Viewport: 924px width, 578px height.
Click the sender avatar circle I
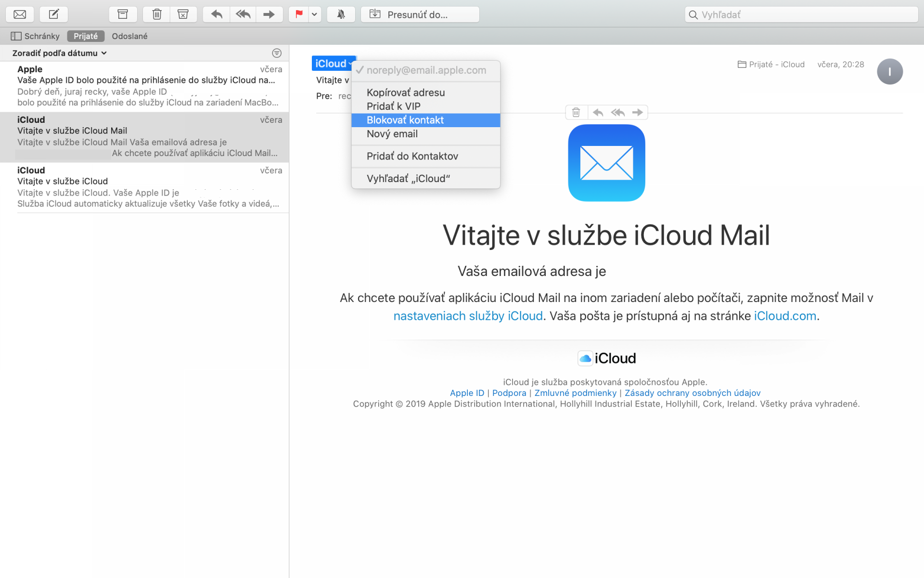click(x=889, y=72)
